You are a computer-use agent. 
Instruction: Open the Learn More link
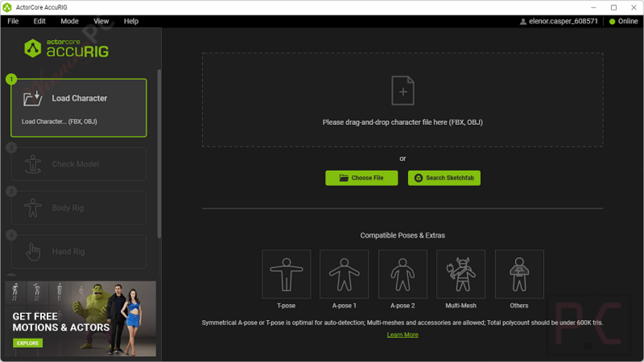[x=402, y=334]
